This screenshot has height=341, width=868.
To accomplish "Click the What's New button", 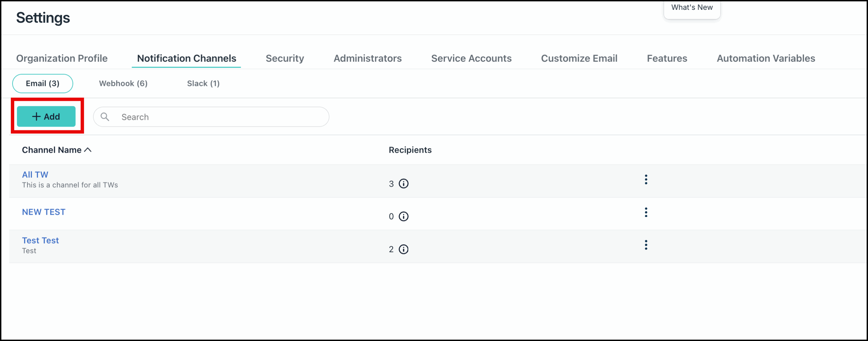I will click(692, 7).
